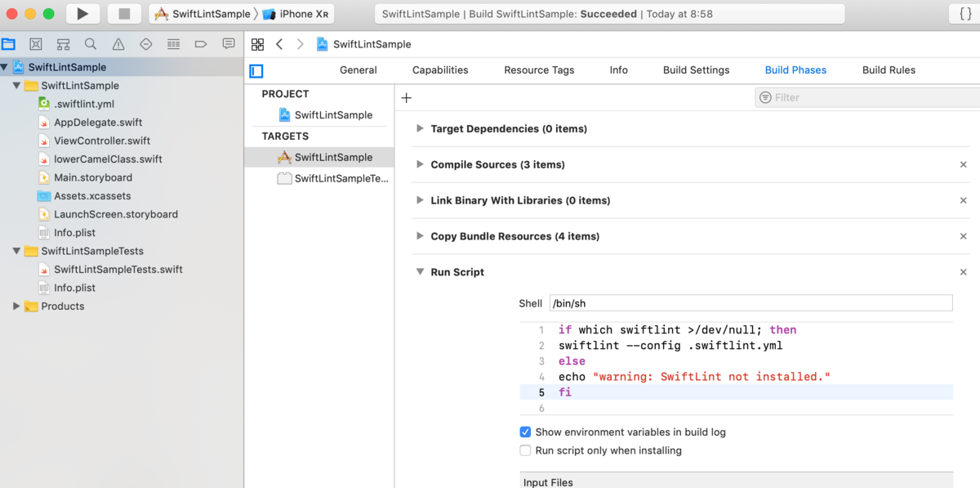Show the Test navigator diamond icon
The height and width of the screenshot is (488, 980).
click(x=146, y=44)
